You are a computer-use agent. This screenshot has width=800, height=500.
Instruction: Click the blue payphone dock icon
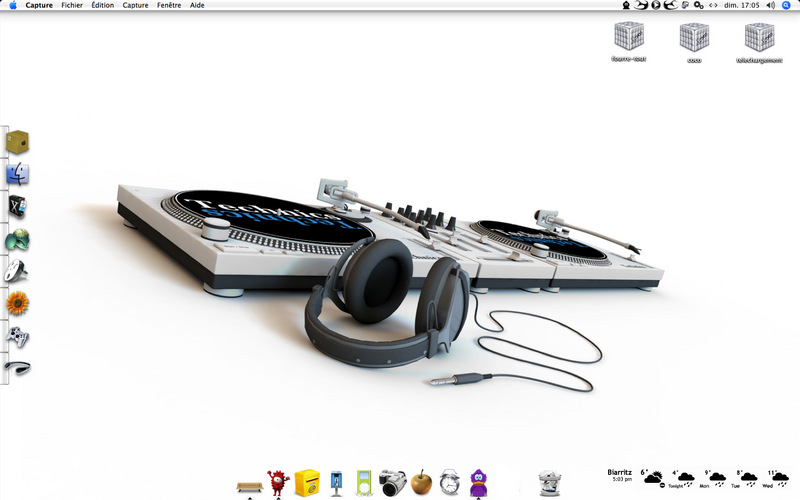point(336,483)
